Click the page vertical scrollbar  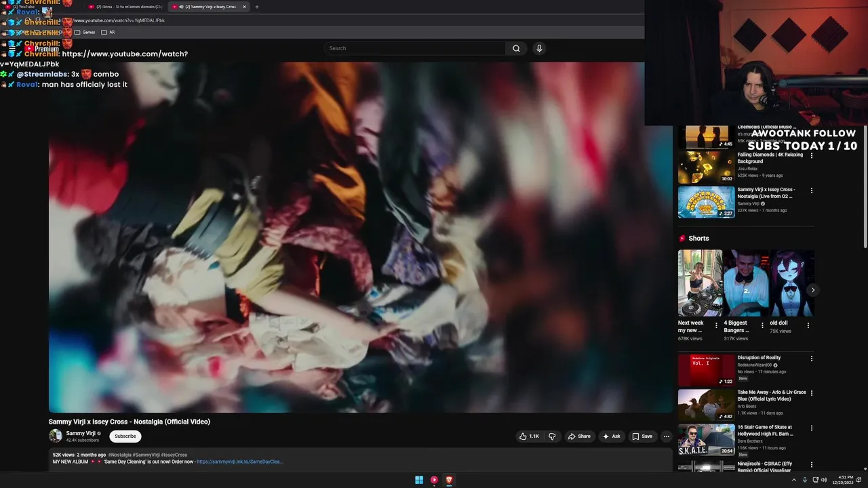click(865, 186)
